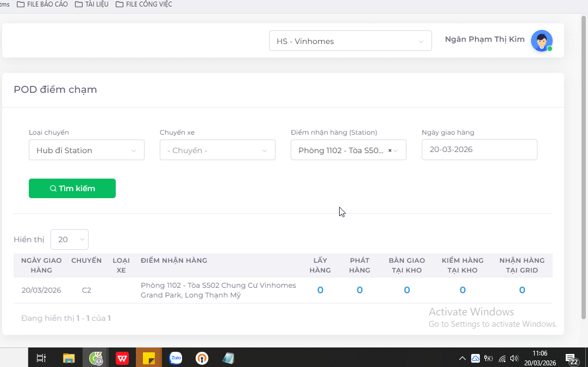Image resolution: width=588 pixels, height=367 pixels.
Task: Click the vertical page scrollbar
Action: click(x=584, y=168)
